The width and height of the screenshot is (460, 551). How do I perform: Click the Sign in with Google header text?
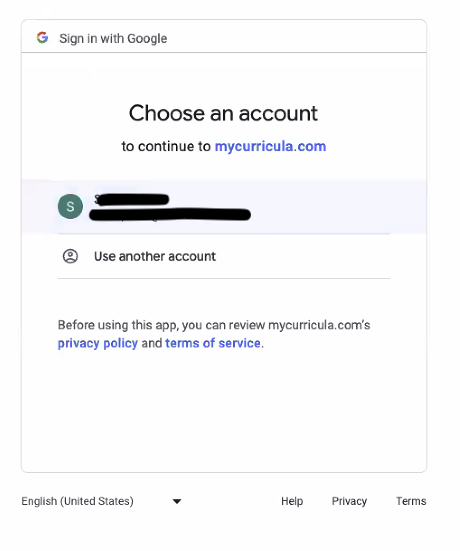(113, 38)
